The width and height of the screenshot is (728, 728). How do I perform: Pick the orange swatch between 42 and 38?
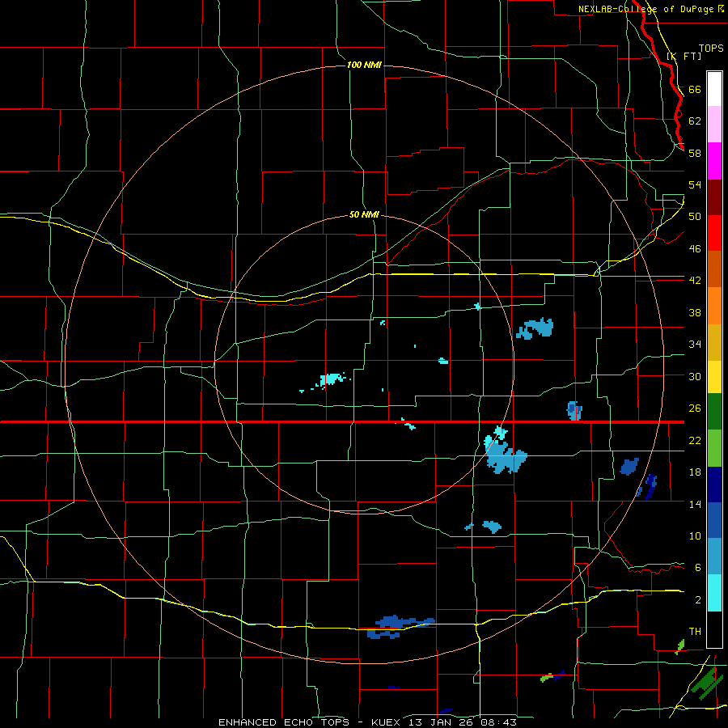pos(714,306)
